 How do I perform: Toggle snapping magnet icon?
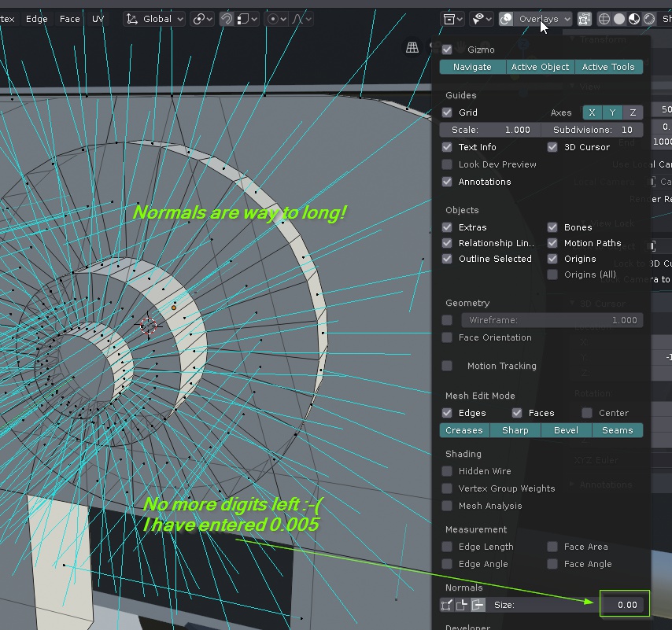pyautogui.click(x=227, y=19)
